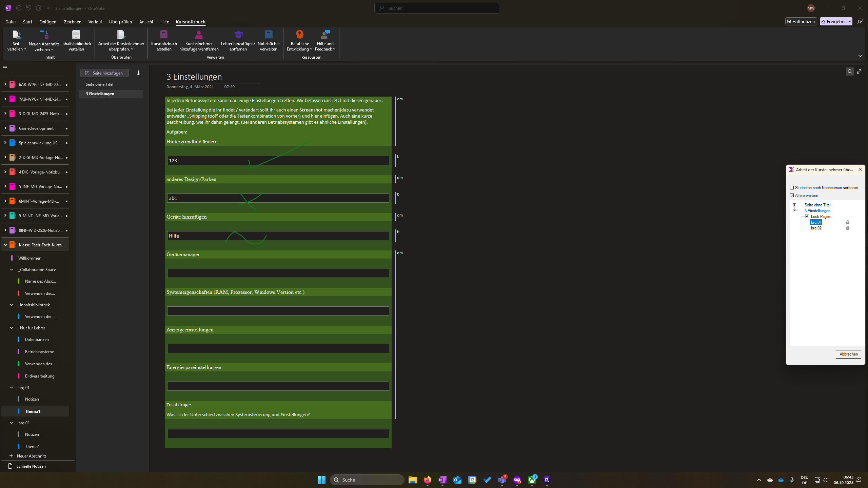Image resolution: width=868 pixels, height=488 pixels.
Task: Open Notizbücher verwalten
Action: 269,40
